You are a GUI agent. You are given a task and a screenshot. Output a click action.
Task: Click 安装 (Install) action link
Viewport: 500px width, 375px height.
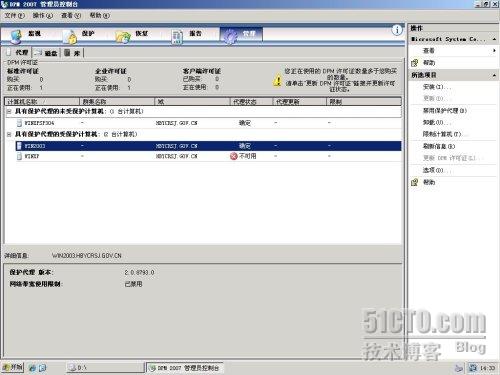click(437, 87)
